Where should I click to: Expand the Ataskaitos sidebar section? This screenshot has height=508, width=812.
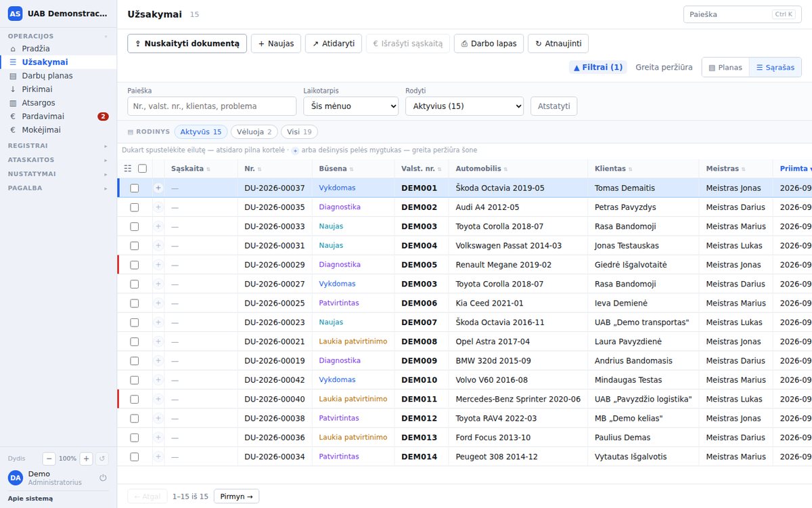click(x=58, y=160)
